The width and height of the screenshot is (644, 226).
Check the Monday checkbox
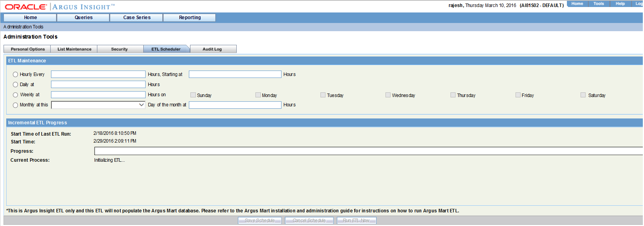coord(258,95)
